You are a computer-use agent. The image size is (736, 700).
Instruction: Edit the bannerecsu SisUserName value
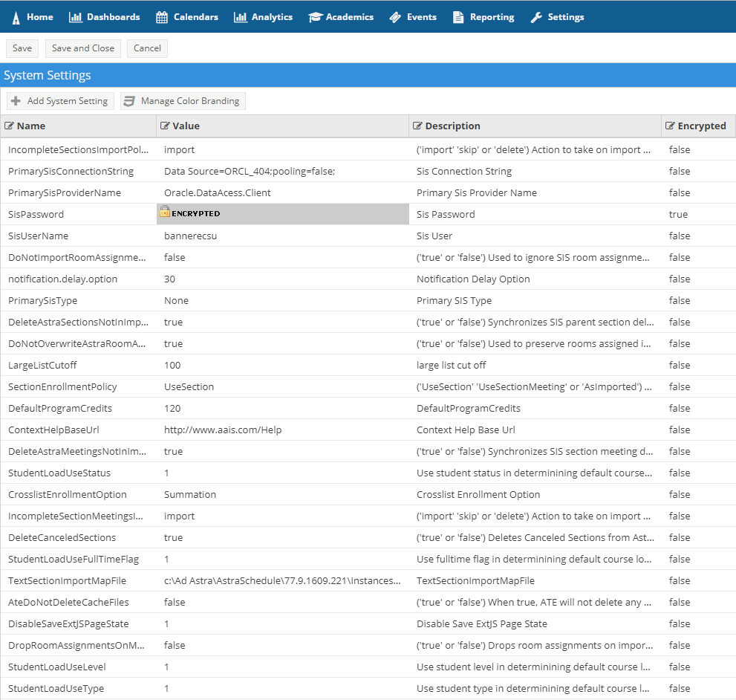pyautogui.click(x=282, y=236)
